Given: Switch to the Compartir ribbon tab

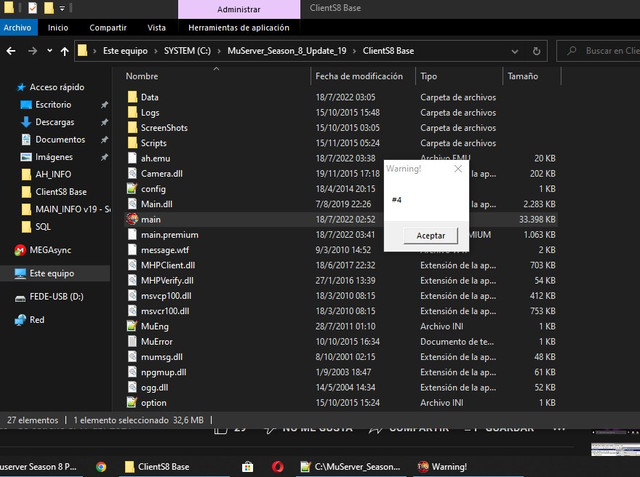Looking at the screenshot, I should click(108, 28).
